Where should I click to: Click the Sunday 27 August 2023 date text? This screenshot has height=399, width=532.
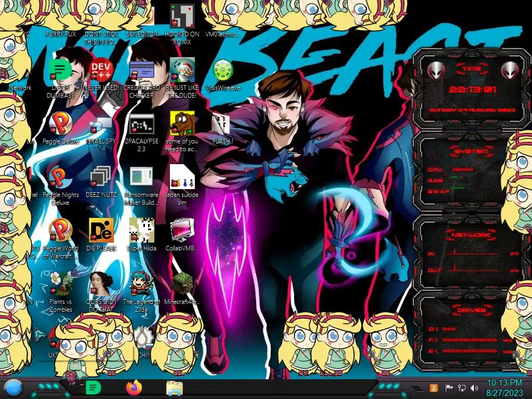pyautogui.click(x=472, y=110)
